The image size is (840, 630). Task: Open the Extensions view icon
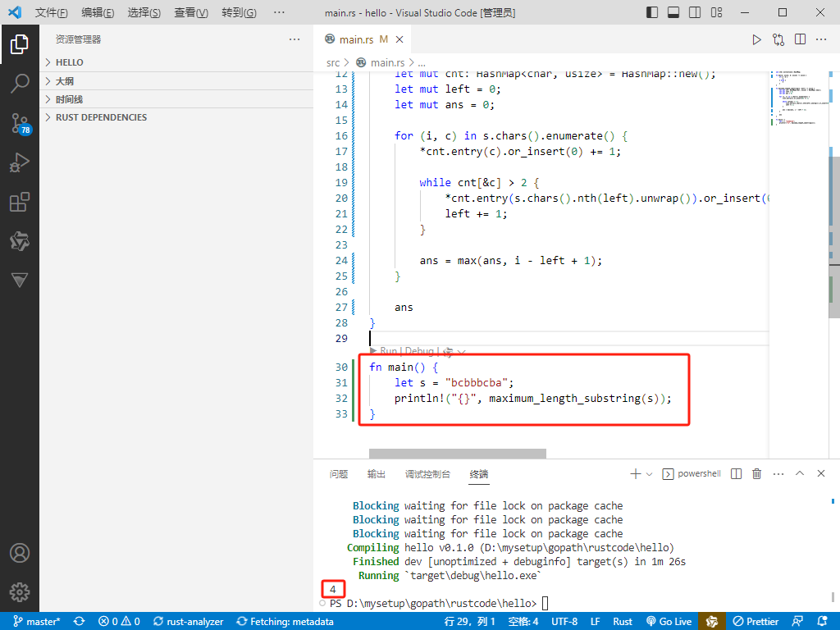click(x=20, y=202)
